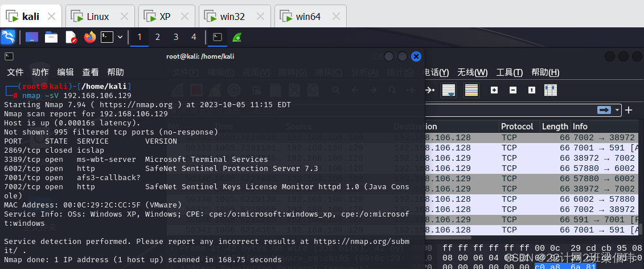Zoom out Wireshark packet text
This screenshot has height=269, width=644.
click(512, 90)
